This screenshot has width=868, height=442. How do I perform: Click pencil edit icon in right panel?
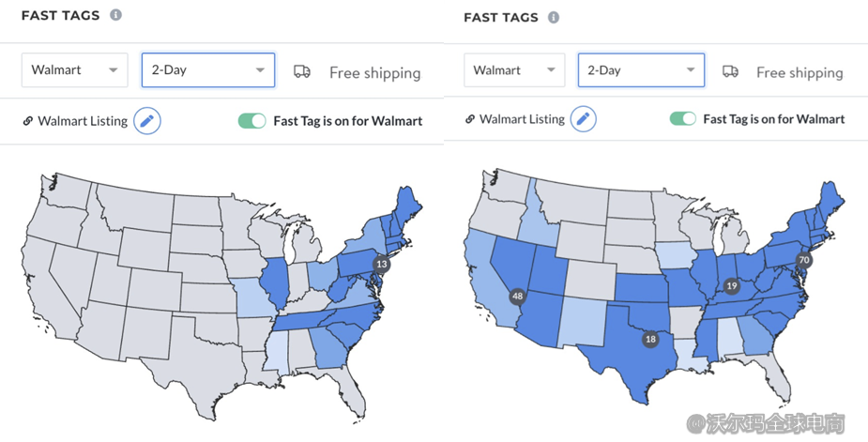pos(583,119)
